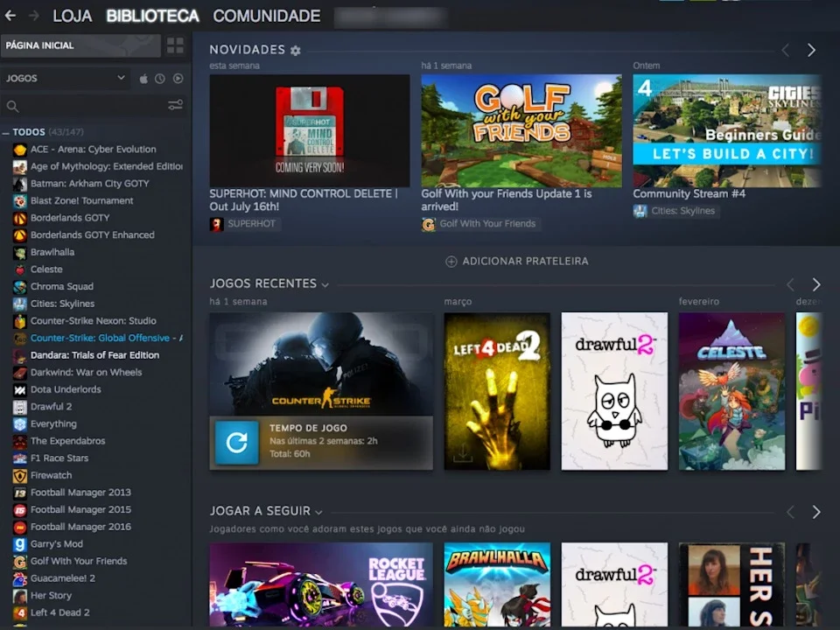Click the ACE - Arena game icon in list
Viewport: 840px width, 630px height.
(20, 150)
